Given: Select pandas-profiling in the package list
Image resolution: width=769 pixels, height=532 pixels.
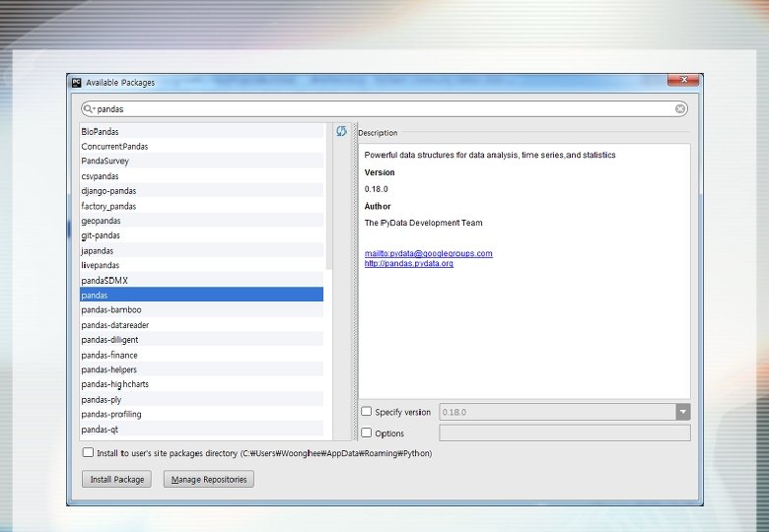Looking at the screenshot, I should tap(201, 414).
